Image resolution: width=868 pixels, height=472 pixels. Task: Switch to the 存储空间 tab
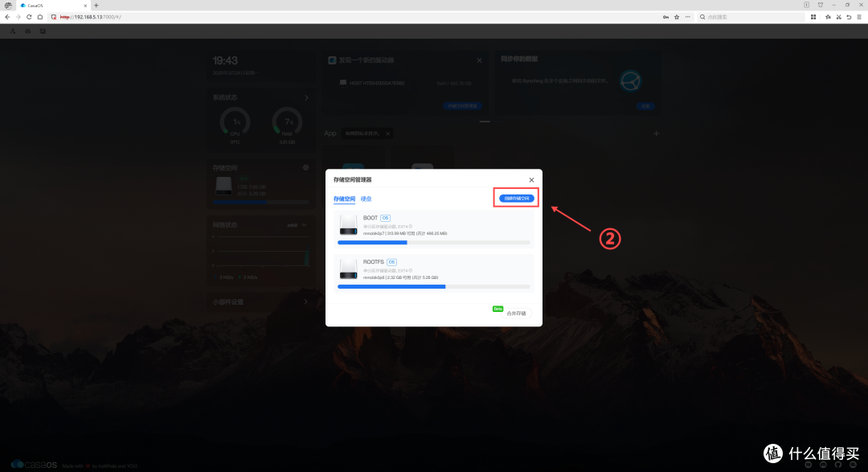[x=344, y=199]
